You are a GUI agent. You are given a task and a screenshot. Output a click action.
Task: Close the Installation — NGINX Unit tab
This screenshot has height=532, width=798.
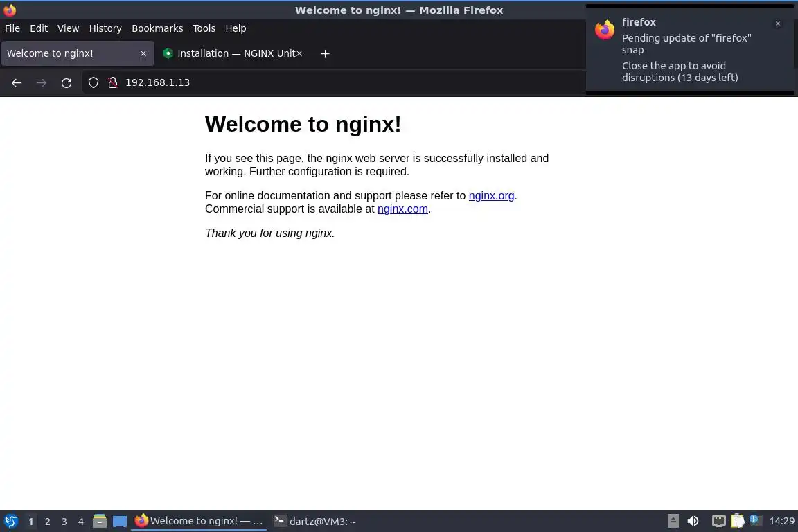click(x=299, y=53)
